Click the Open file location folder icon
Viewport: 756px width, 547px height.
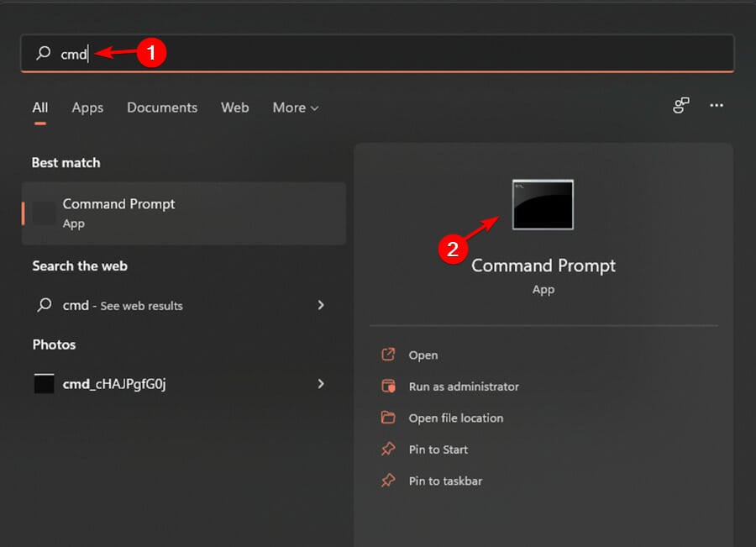click(x=388, y=418)
